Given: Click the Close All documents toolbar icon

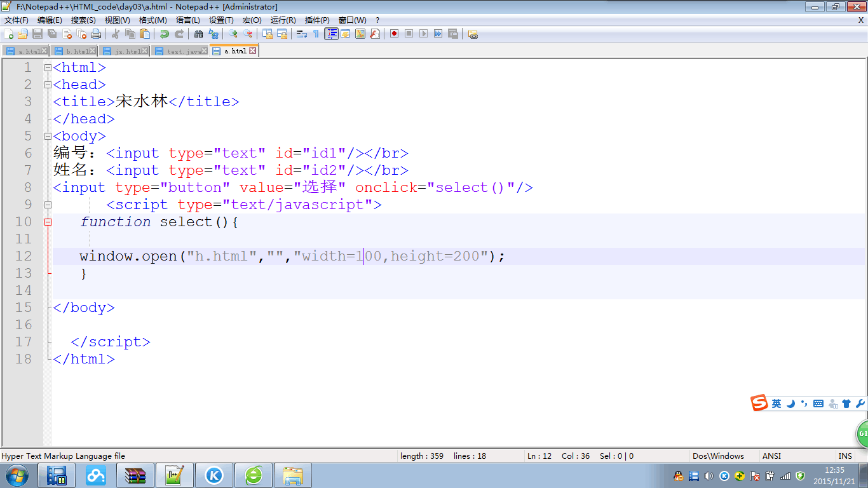Looking at the screenshot, I should pyautogui.click(x=81, y=34).
